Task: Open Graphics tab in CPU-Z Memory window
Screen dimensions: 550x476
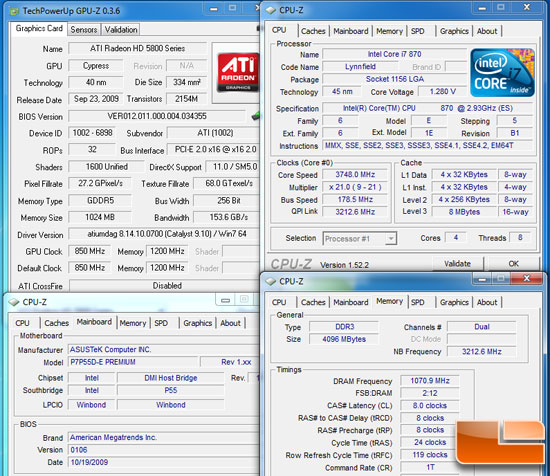Action: click(x=454, y=302)
